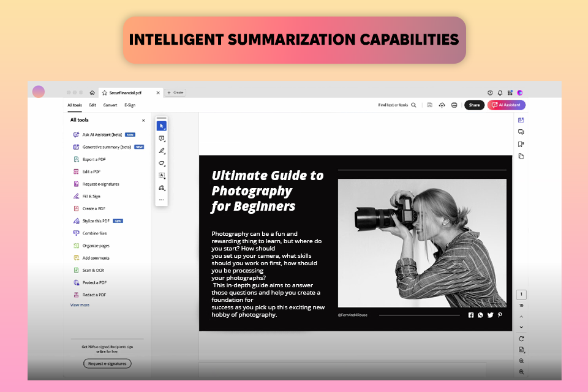Click the home icon in tab bar
This screenshot has height=392, width=588.
coord(92,92)
